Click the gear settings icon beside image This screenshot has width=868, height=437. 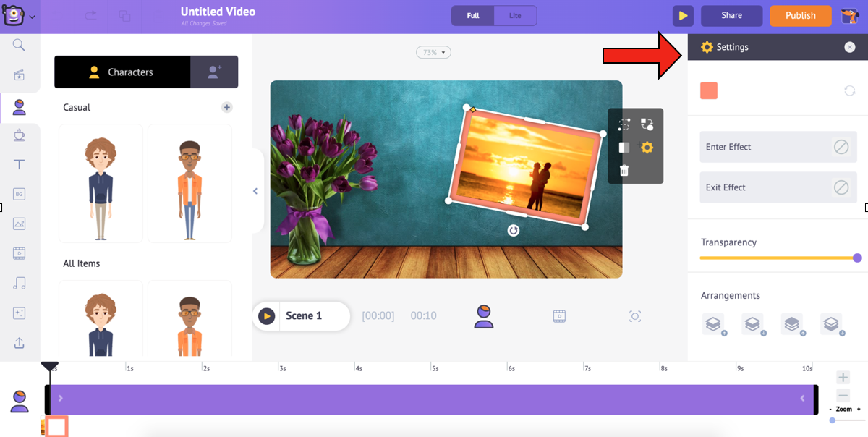coord(647,148)
